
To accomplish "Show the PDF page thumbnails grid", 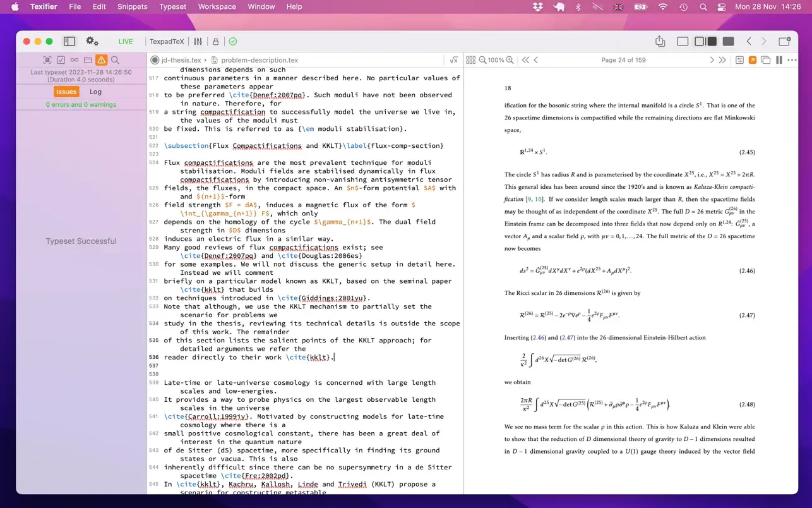I will coord(470,60).
